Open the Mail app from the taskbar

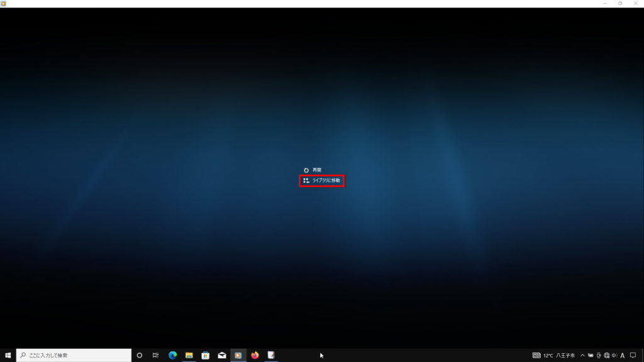coord(222,355)
